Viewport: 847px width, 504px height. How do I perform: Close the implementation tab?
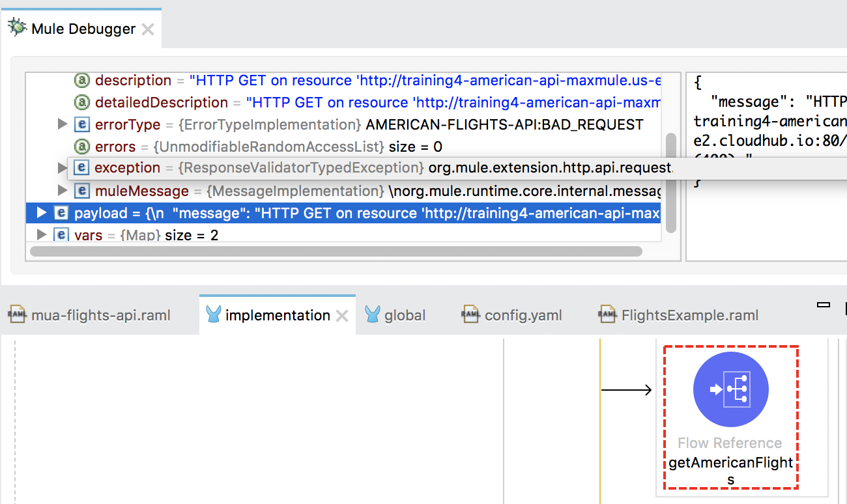click(342, 316)
